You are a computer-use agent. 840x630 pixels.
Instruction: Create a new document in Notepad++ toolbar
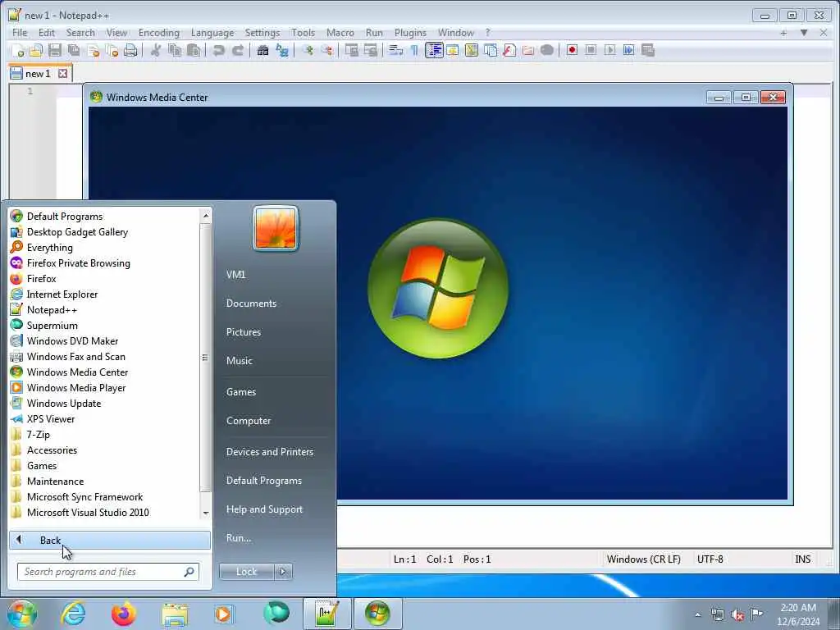pos(17,50)
